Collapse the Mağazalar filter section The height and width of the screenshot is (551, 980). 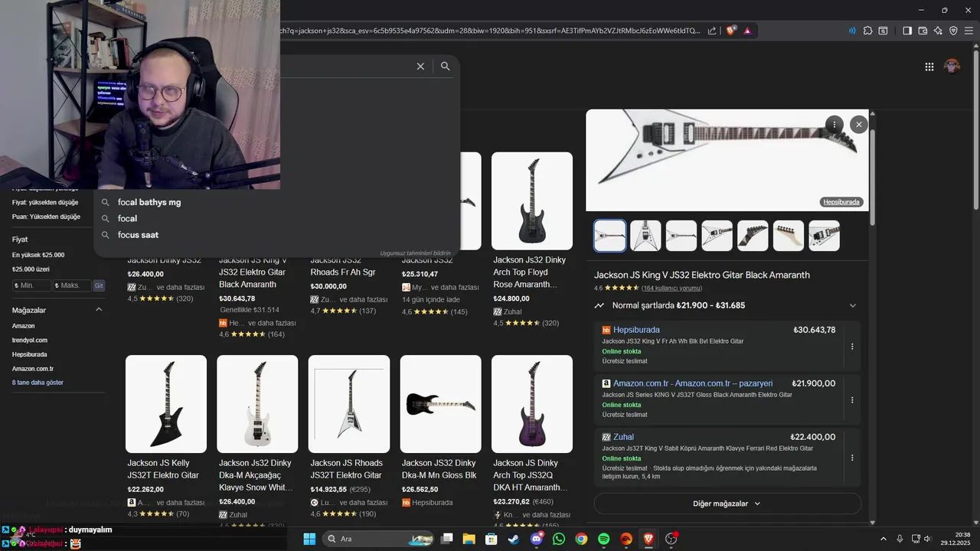click(x=99, y=310)
